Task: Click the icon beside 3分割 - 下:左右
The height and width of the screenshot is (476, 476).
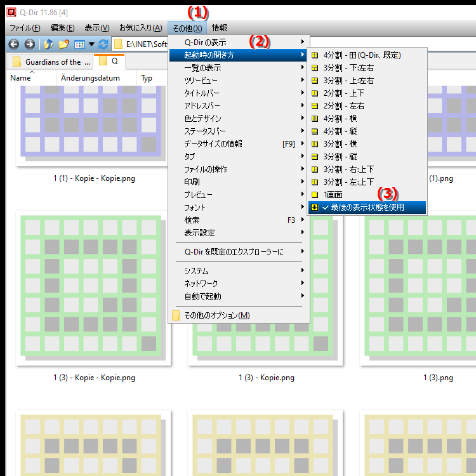Action: coord(315,68)
